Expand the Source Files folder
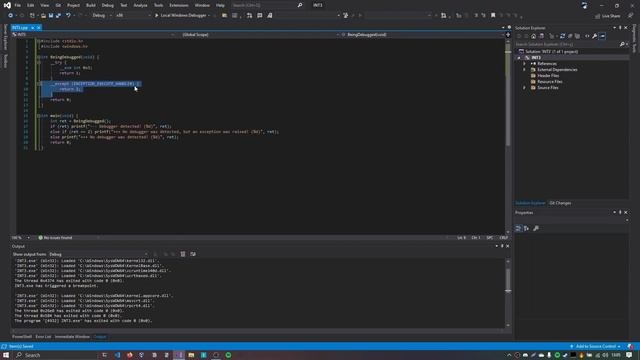Screen dimensions: 640x360 [524, 88]
